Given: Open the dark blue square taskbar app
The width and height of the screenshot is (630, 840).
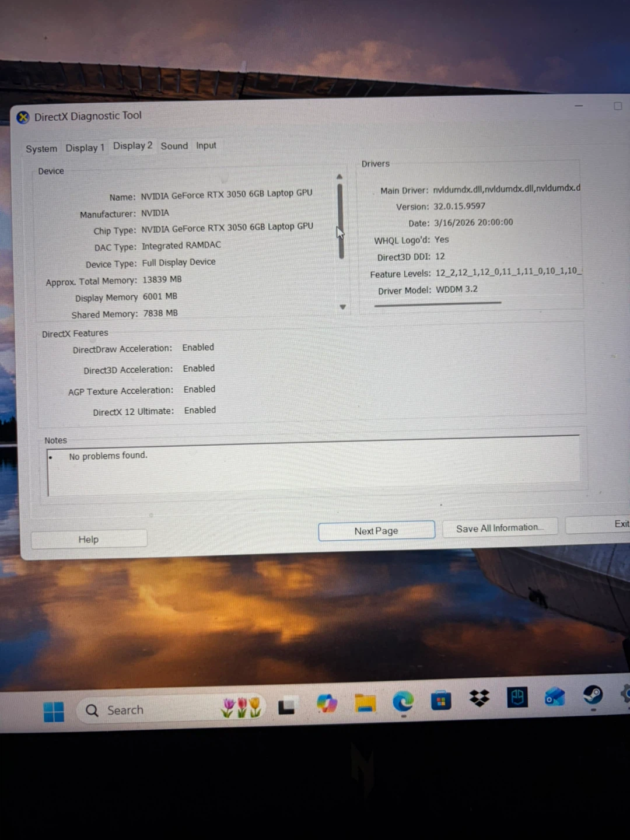Looking at the screenshot, I should 517,697.
